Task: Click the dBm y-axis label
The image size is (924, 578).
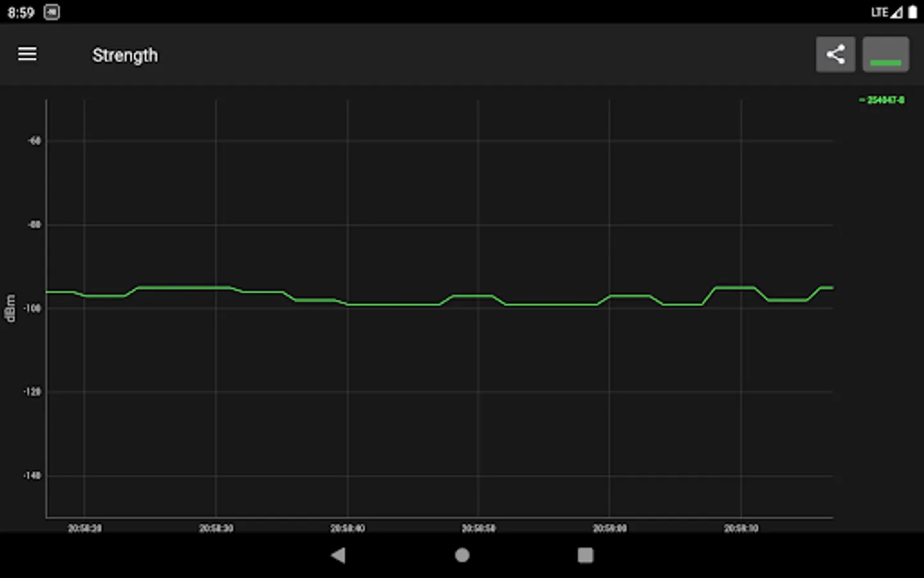Action: pos(10,308)
